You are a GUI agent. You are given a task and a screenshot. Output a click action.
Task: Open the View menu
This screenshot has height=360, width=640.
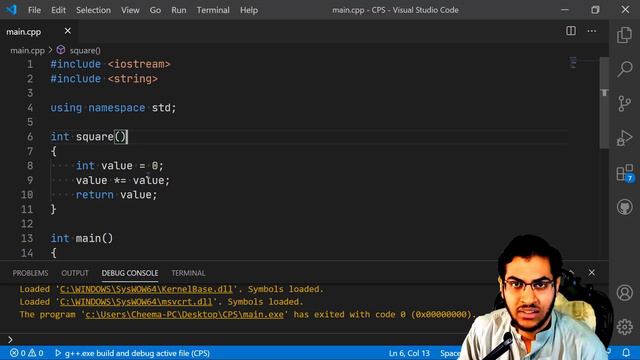point(130,10)
